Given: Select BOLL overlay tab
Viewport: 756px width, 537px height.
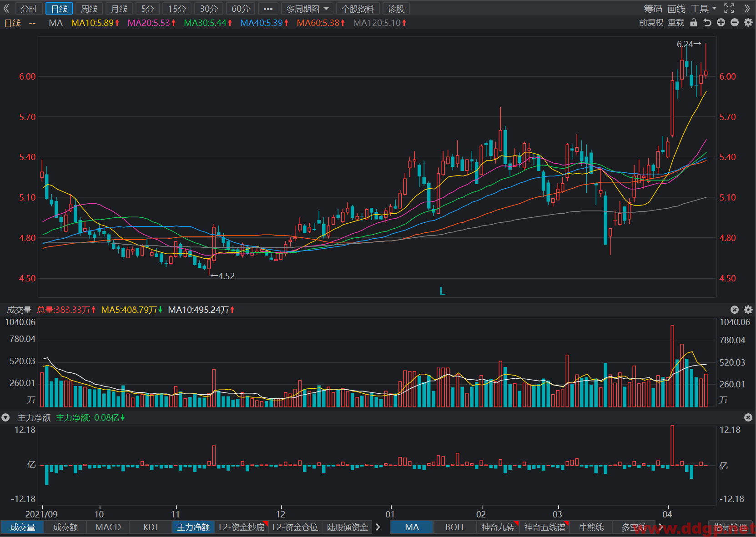Looking at the screenshot, I should pos(455,527).
